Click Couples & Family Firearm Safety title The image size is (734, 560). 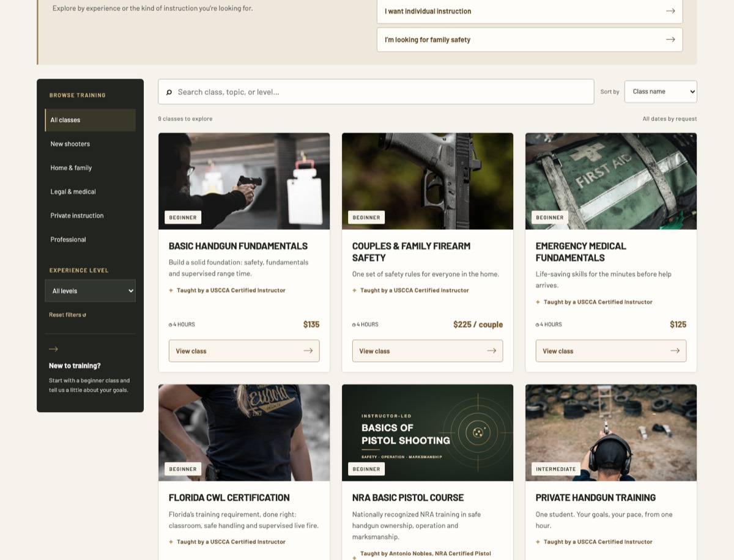(411, 252)
